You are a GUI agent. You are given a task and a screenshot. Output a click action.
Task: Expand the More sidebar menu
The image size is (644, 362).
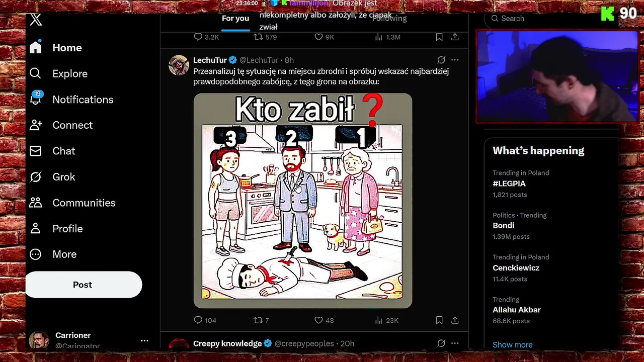53,254
